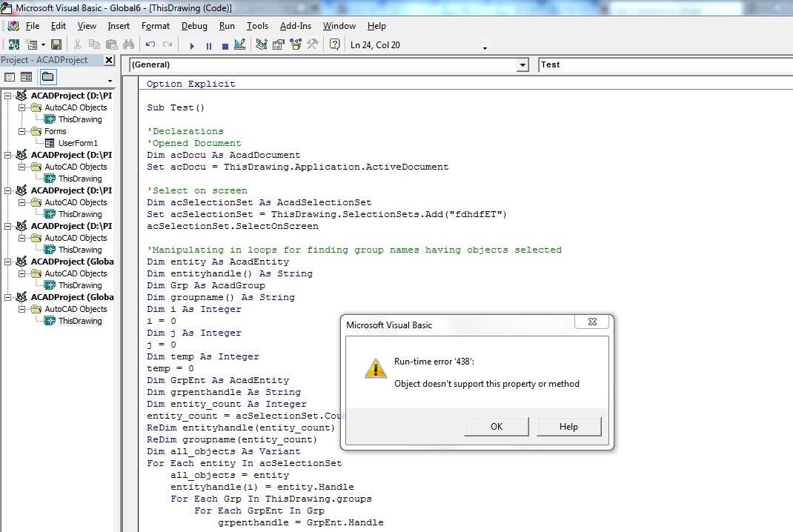The width and height of the screenshot is (793, 532).
Task: Open the Properties Window icon
Action: coord(278,44)
